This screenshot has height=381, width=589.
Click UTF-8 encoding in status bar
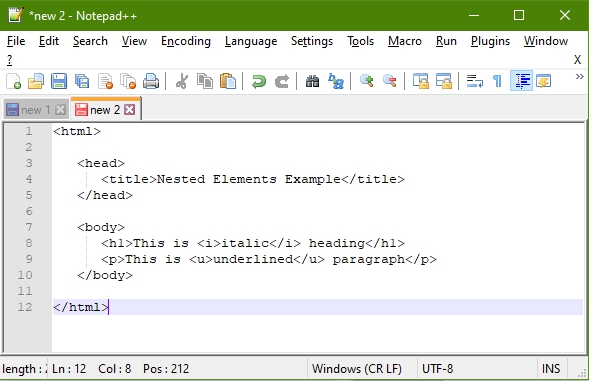(438, 369)
